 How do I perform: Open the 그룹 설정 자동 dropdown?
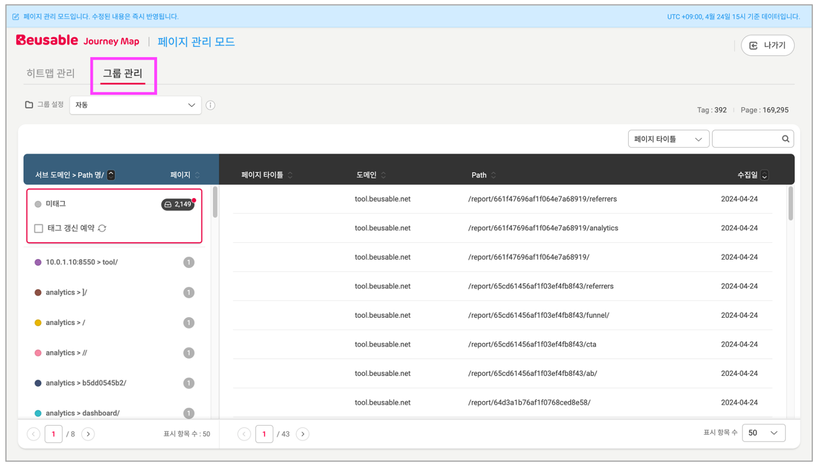pyautogui.click(x=135, y=105)
